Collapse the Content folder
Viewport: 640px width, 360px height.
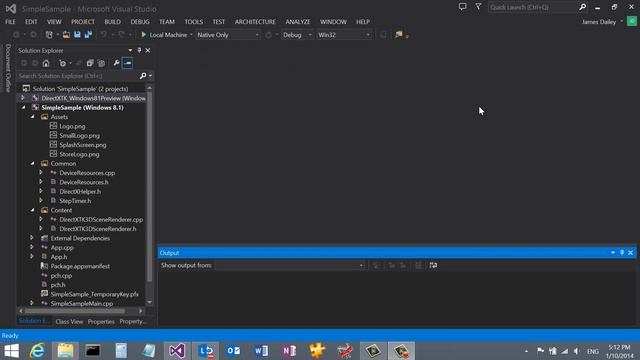click(x=33, y=210)
